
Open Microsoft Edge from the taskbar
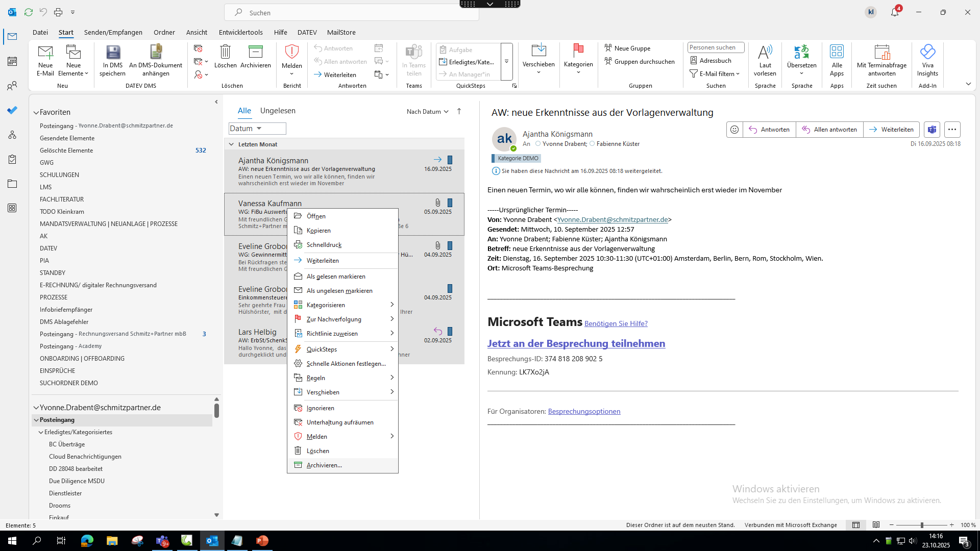click(87, 541)
